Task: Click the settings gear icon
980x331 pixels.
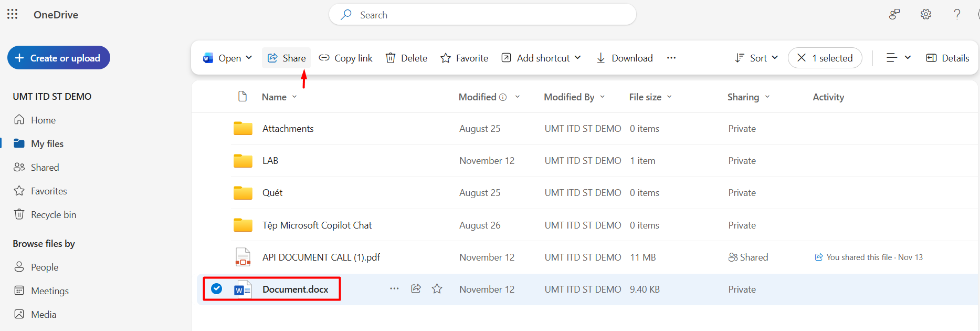Action: 926,15
